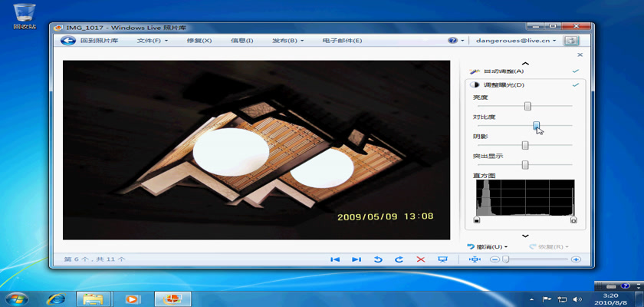The width and height of the screenshot is (644, 307).
Task: Click 回到照片库 to return to gallery
Action: click(91, 40)
